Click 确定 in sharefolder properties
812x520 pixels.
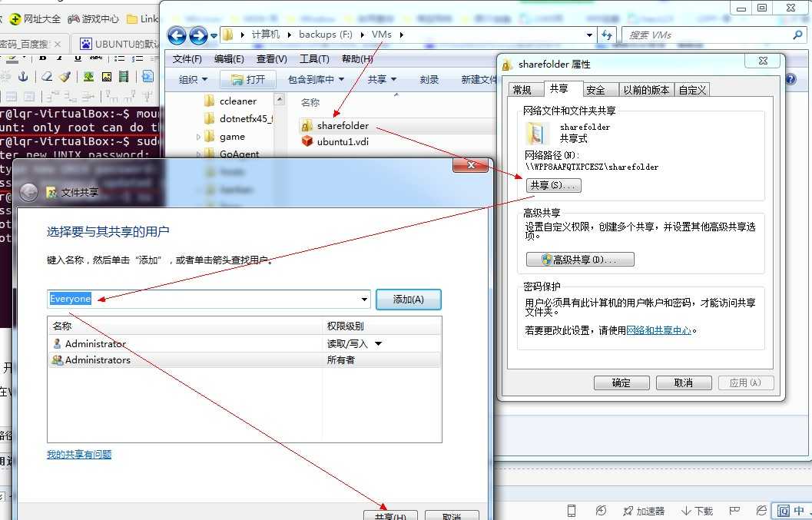click(x=621, y=383)
